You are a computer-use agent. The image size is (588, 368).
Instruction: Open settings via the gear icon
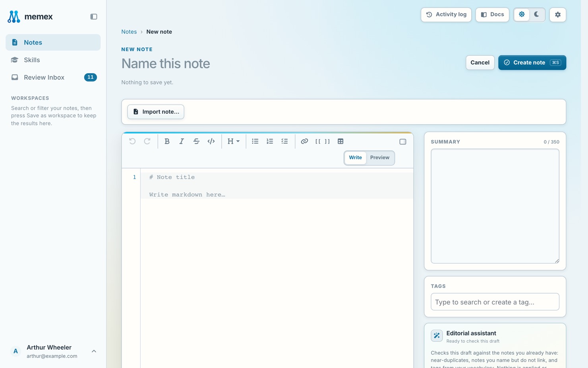point(558,15)
